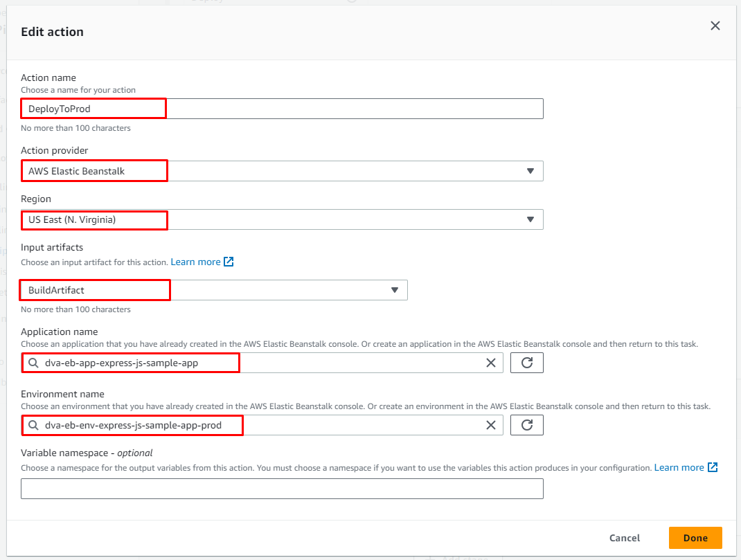This screenshot has height=560, width=741.
Task: Clear the Application name search field
Action: point(491,363)
